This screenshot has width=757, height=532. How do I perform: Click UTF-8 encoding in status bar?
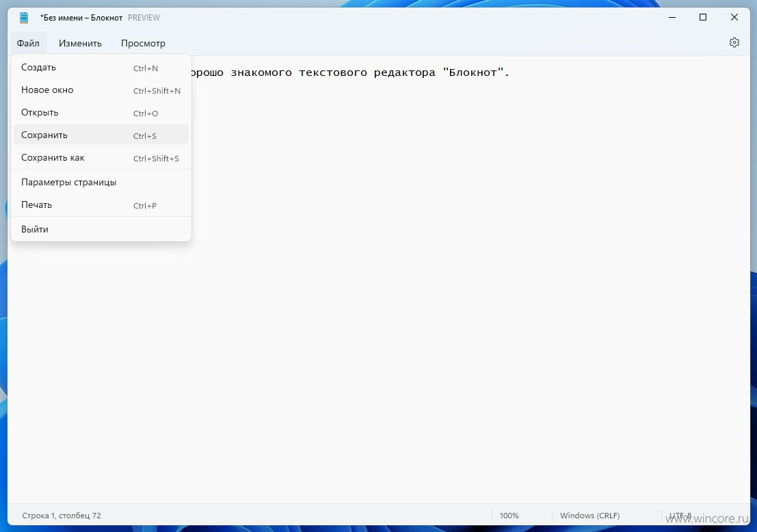(680, 516)
